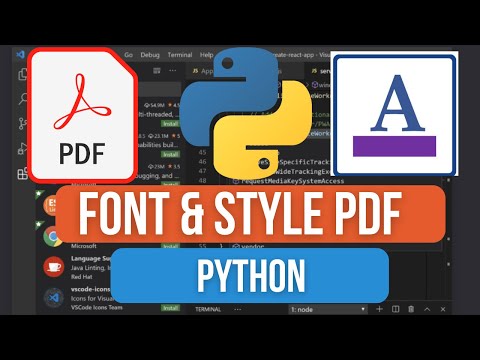The height and width of the screenshot is (360, 480).
Task: Click the 'Java Linting' description text
Action: click(91, 268)
